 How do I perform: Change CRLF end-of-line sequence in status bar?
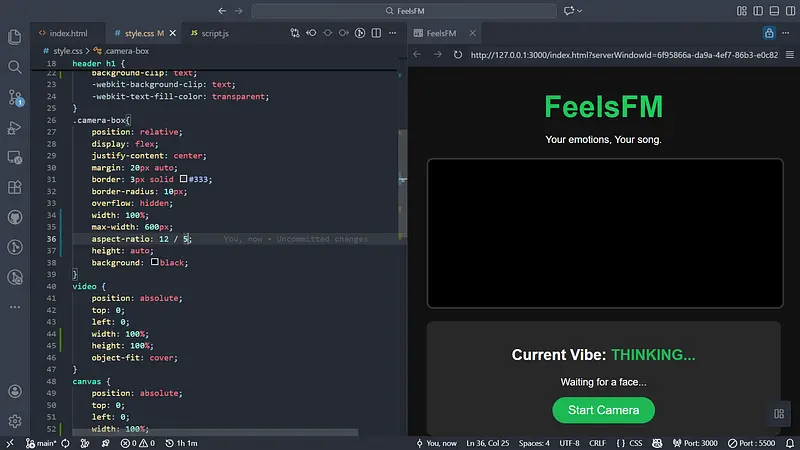coord(598,442)
